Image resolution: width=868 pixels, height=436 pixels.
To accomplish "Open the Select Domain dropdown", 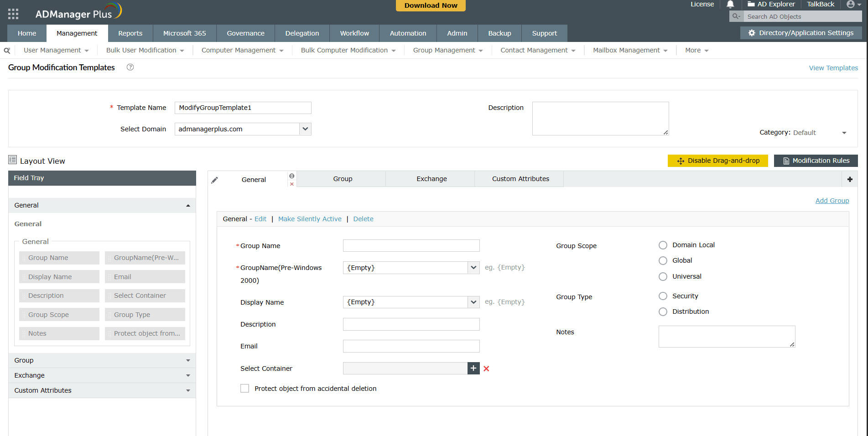I will tap(305, 129).
